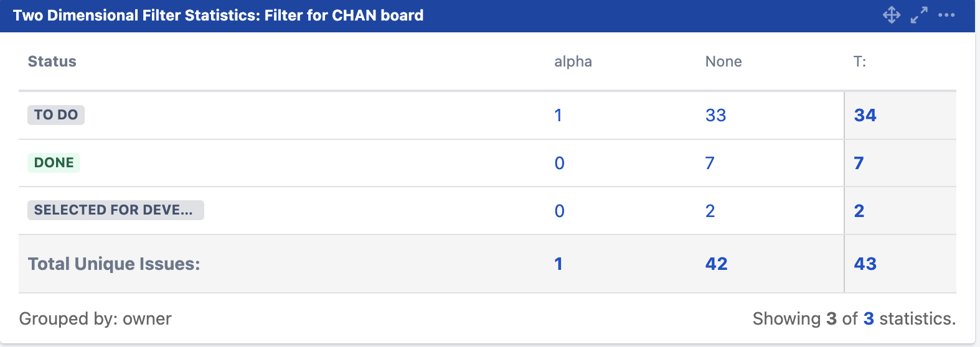Click the DONE status lozenge
Image resolution: width=980 pixels, height=347 pixels.
point(54,163)
